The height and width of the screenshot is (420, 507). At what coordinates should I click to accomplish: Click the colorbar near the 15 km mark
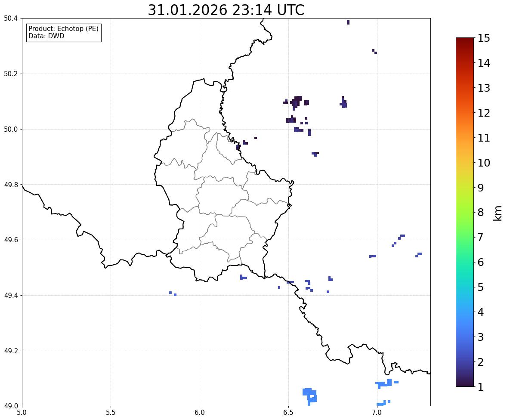tap(465, 39)
